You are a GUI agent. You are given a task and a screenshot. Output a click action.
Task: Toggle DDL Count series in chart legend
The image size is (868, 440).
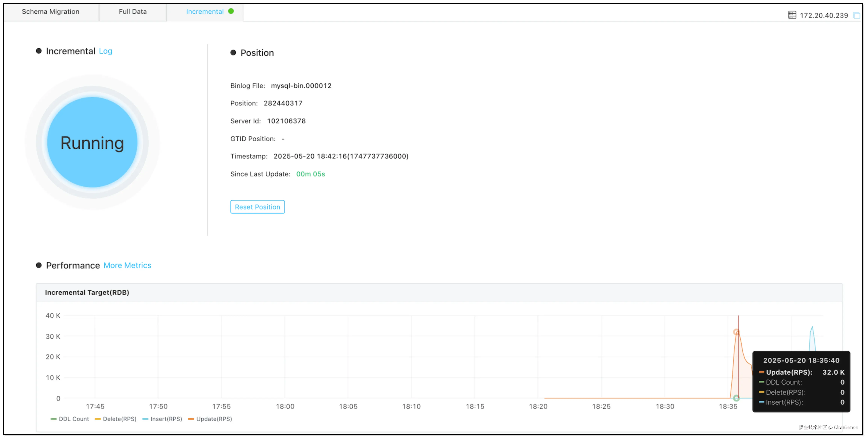coord(70,419)
